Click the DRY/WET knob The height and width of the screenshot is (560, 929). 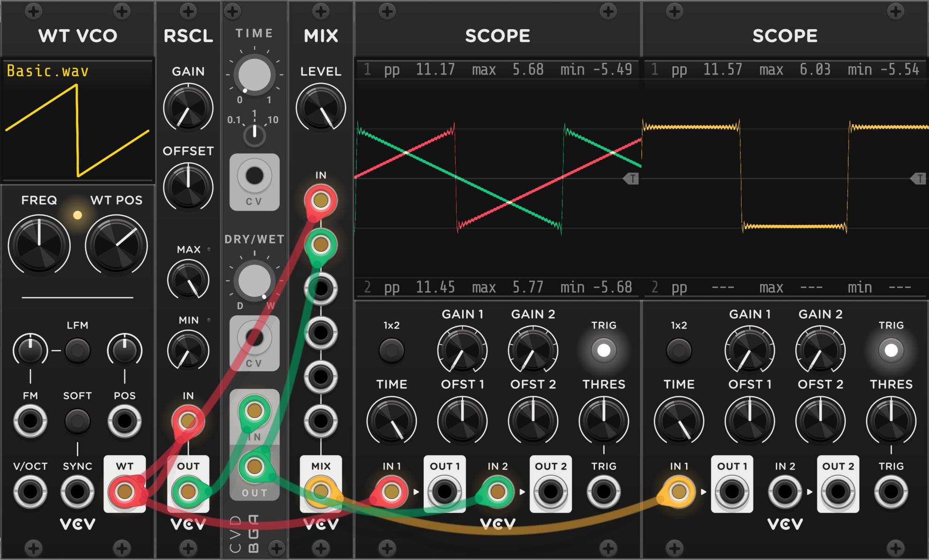pyautogui.click(x=254, y=281)
